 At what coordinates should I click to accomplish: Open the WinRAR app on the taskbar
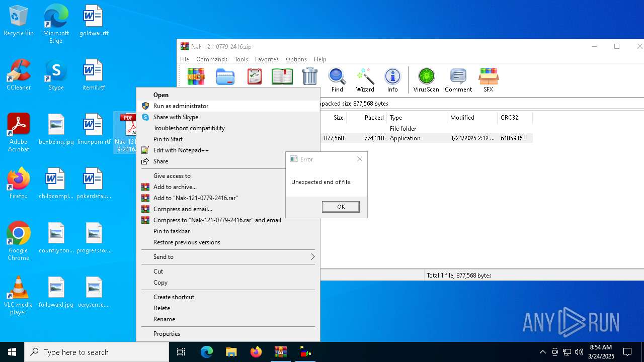pyautogui.click(x=281, y=352)
